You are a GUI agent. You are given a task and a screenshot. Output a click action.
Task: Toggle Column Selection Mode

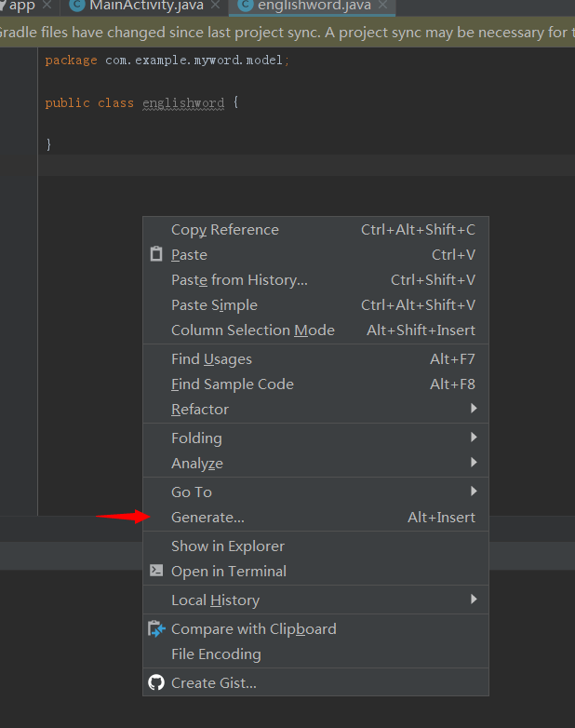tap(252, 330)
